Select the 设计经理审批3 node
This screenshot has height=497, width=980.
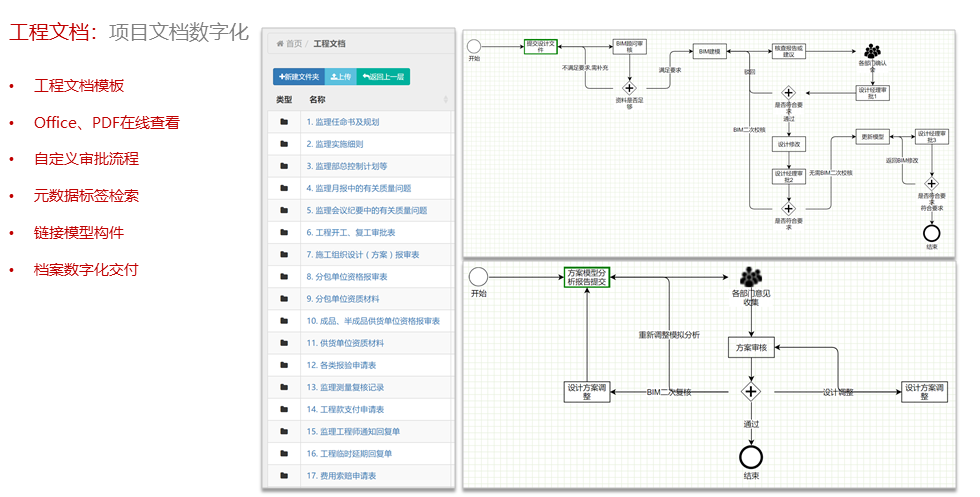(x=931, y=137)
